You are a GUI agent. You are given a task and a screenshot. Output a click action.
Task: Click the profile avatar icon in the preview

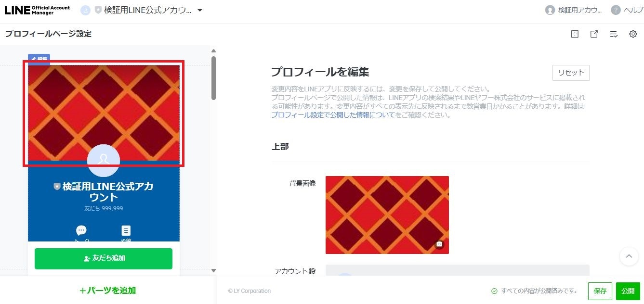tap(104, 160)
